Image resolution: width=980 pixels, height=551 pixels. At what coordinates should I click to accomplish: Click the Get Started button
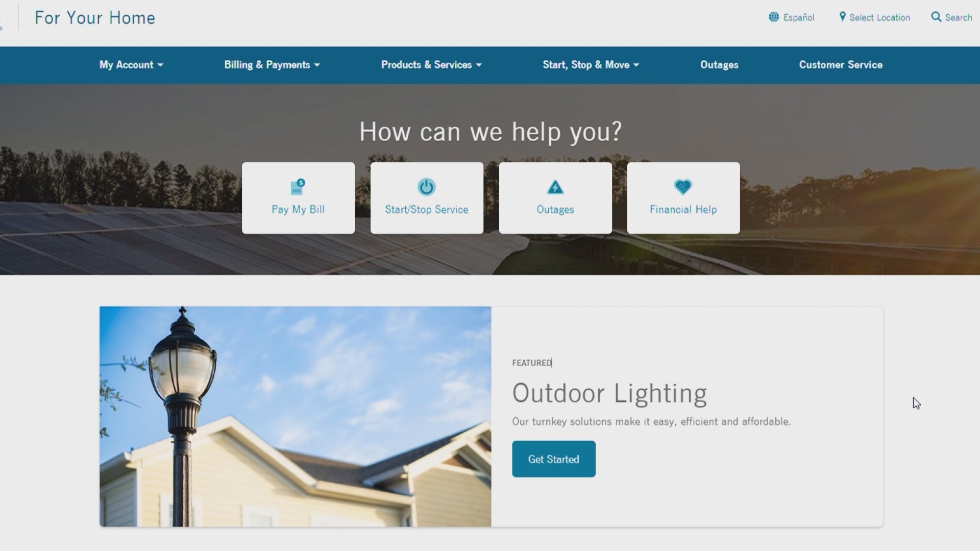(x=553, y=459)
